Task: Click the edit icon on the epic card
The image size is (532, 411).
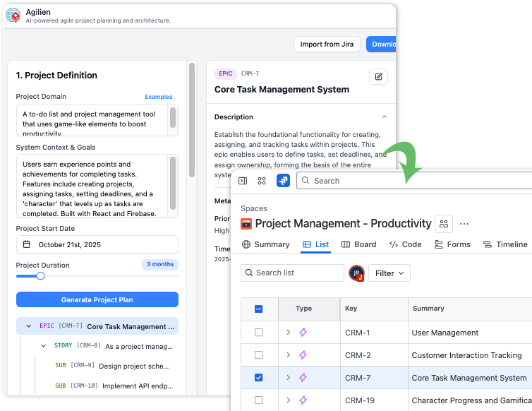Action: [378, 77]
